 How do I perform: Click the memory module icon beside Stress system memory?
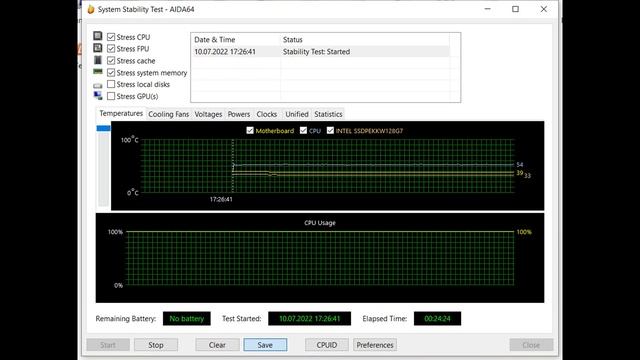tap(98, 71)
